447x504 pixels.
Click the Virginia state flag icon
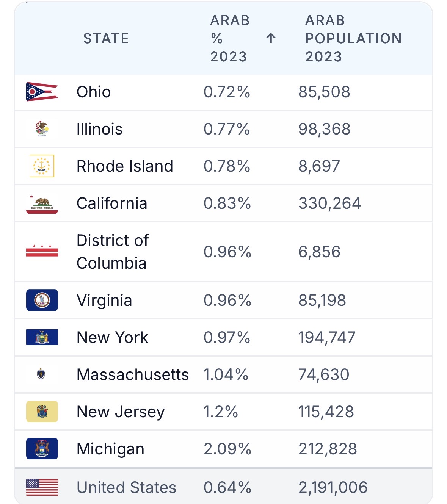tap(42, 300)
